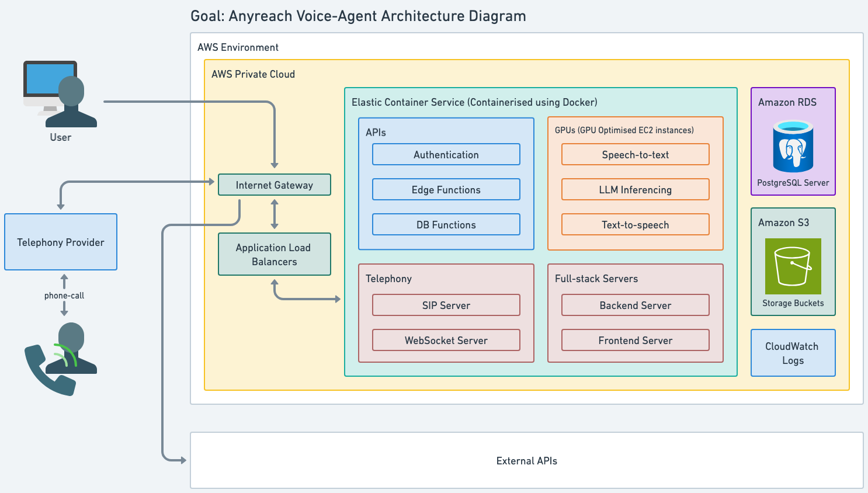The image size is (868, 493).
Task: Click the 'phone-call' connector label
Action: click(64, 296)
